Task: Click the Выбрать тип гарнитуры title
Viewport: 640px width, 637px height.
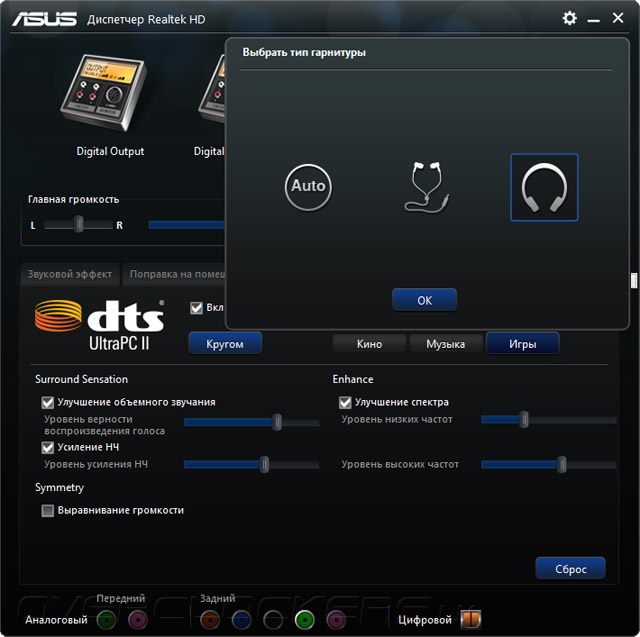Action: (x=304, y=53)
